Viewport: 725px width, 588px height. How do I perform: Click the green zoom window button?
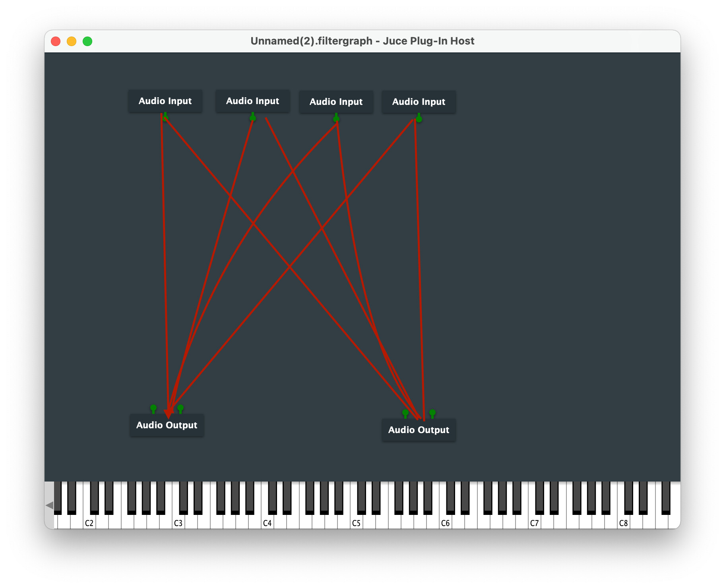point(87,41)
